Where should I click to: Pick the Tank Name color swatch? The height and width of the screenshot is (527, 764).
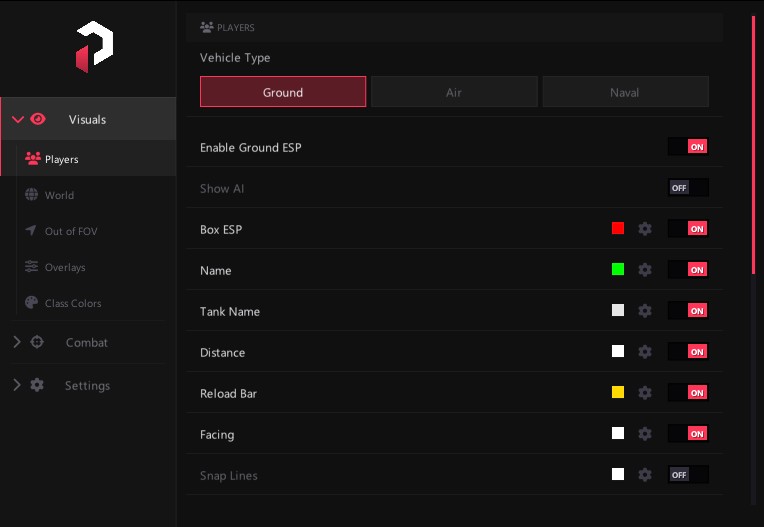[x=618, y=310]
